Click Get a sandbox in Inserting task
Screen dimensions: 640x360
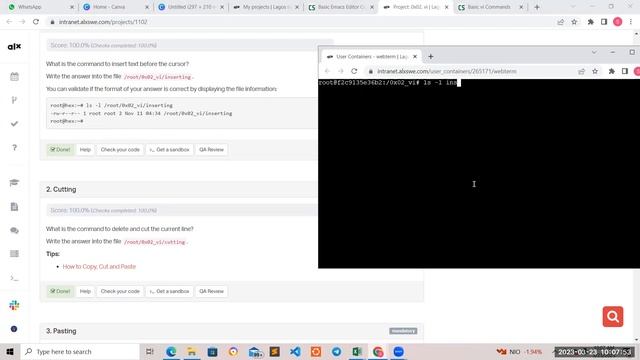pos(169,149)
